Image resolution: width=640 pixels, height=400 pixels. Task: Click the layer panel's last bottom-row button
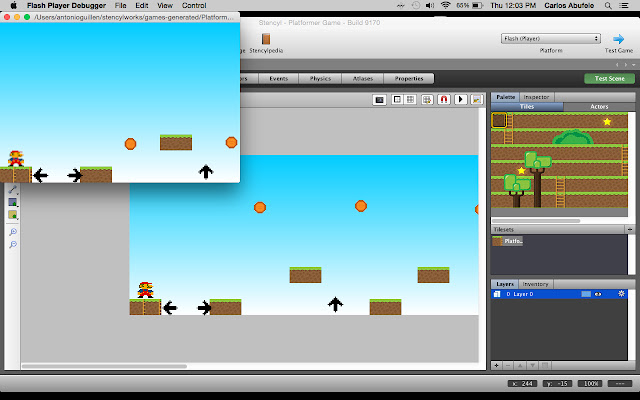(544, 366)
